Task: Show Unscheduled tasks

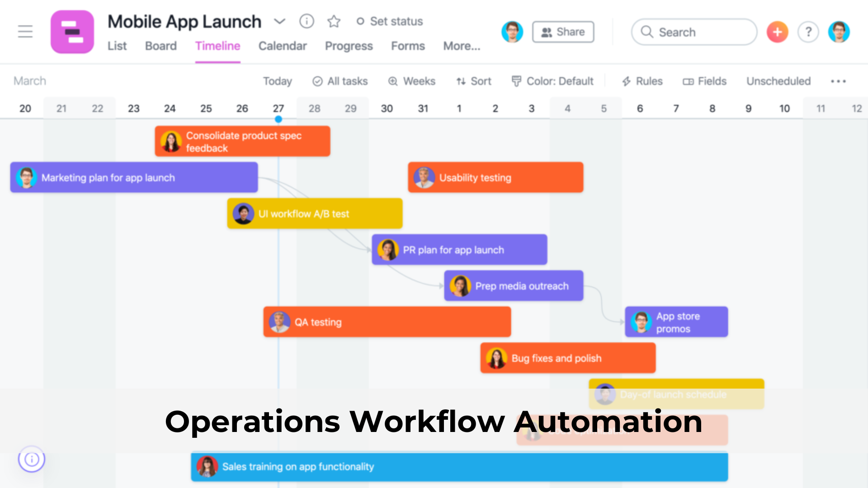Action: (778, 81)
